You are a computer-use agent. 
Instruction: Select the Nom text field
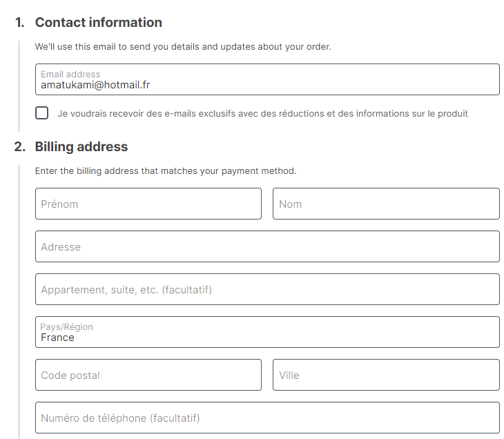(386, 204)
